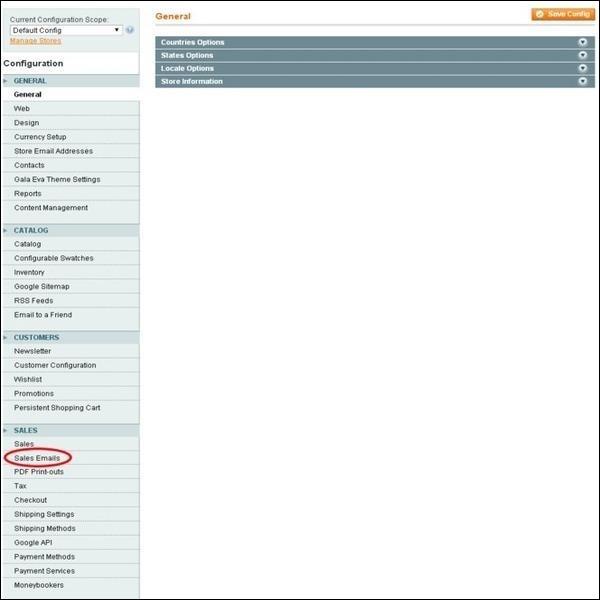Select General in the configuration menu

click(28, 95)
